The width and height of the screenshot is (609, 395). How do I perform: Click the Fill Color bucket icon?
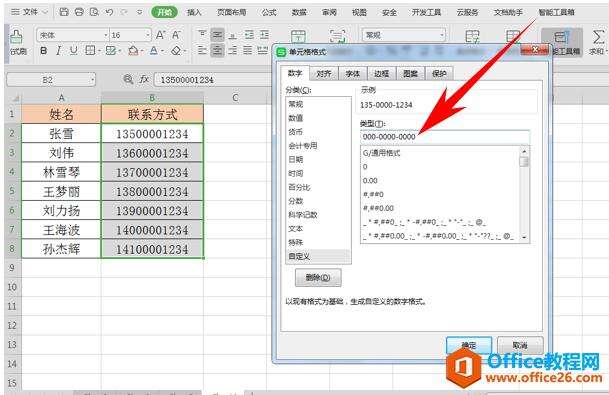[x=133, y=50]
